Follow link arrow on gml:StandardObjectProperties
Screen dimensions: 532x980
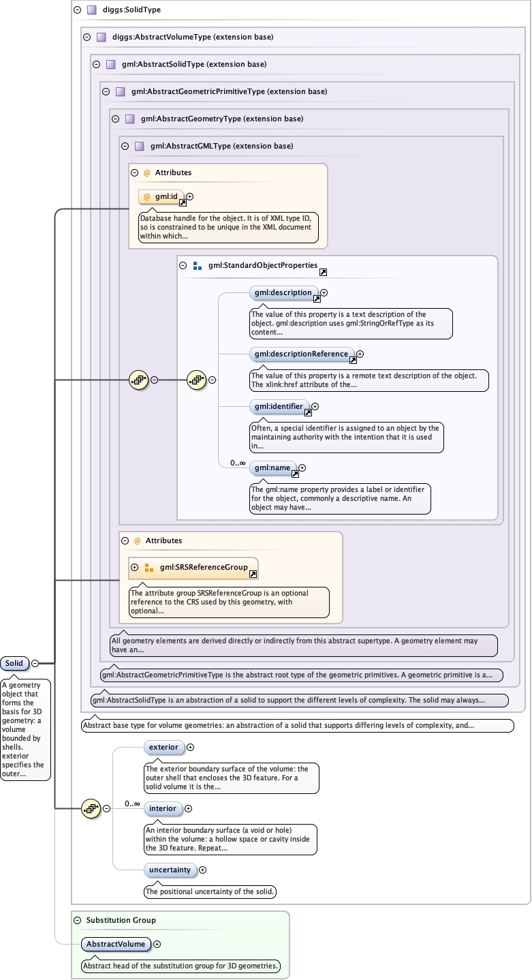tap(323, 272)
